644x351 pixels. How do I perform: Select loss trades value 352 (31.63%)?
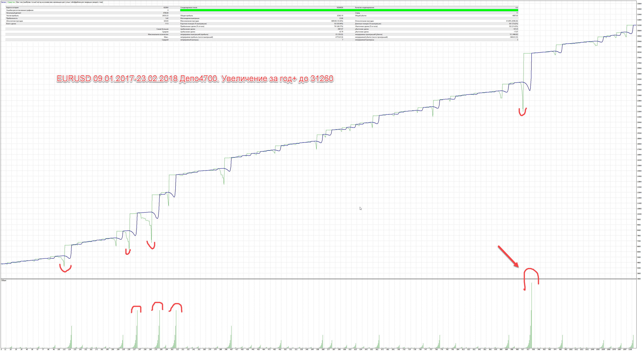coord(514,26)
